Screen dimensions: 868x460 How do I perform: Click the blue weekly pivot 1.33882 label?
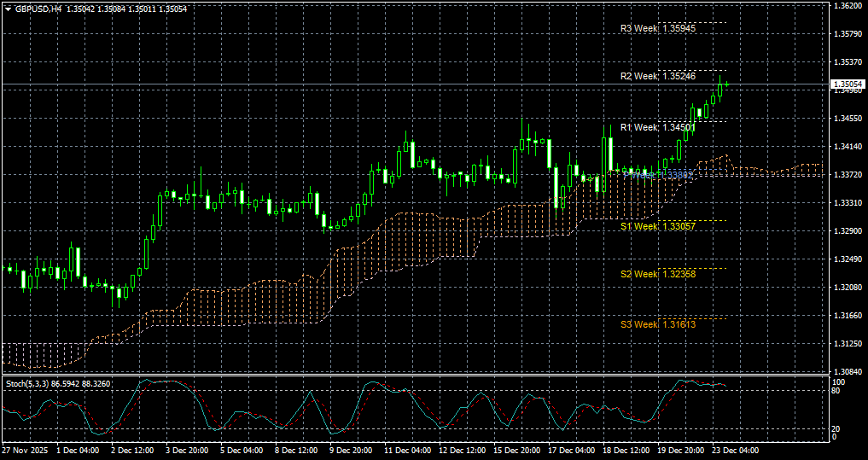[659, 175]
